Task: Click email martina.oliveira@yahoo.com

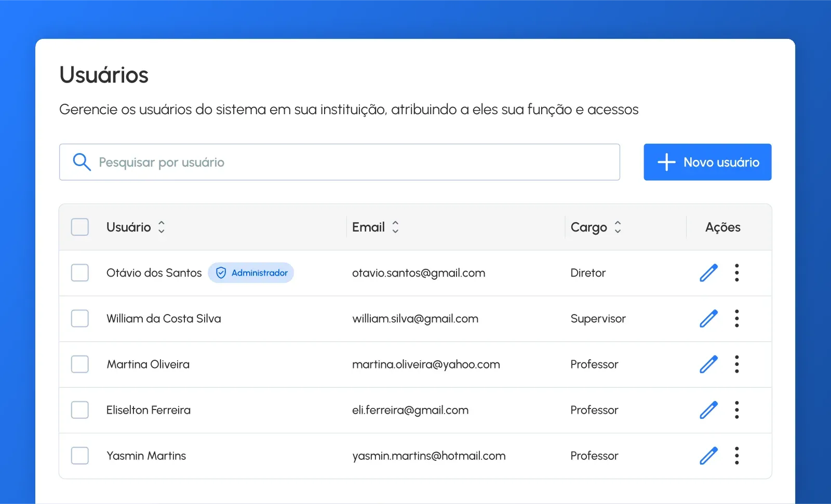Action: coord(426,364)
